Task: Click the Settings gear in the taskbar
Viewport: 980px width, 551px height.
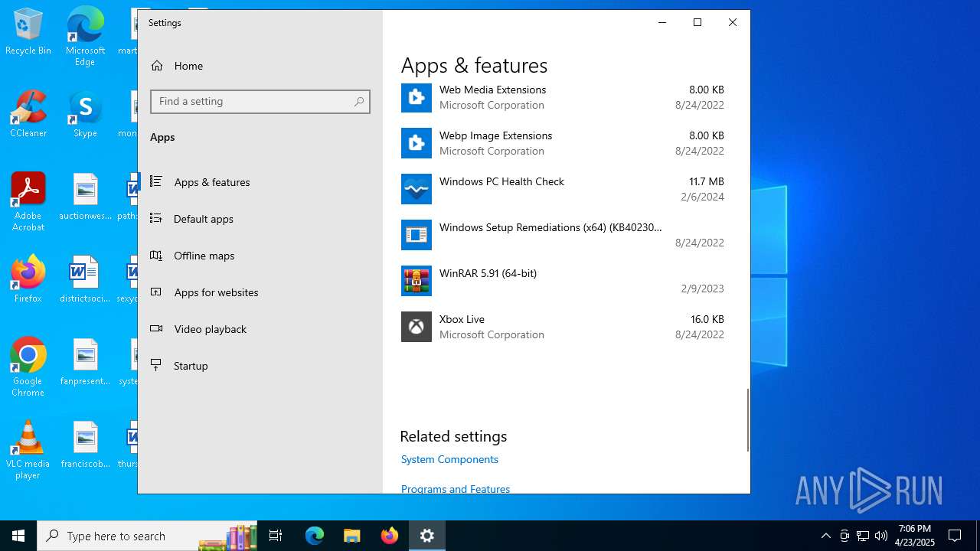Action: (x=427, y=536)
